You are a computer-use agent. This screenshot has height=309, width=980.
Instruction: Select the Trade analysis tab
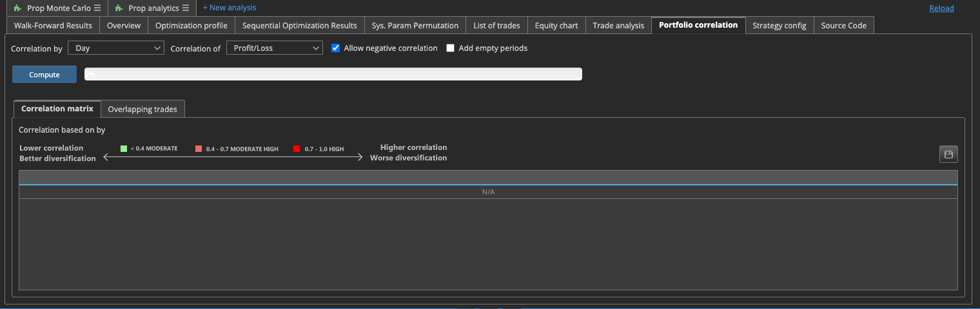point(618,26)
